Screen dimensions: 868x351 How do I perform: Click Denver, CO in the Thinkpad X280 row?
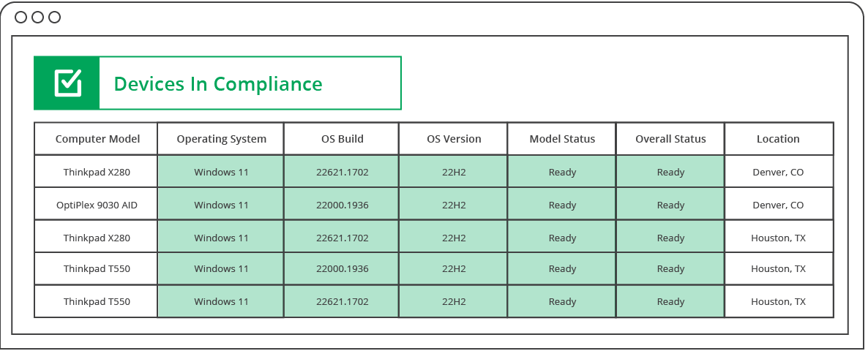[778, 172]
